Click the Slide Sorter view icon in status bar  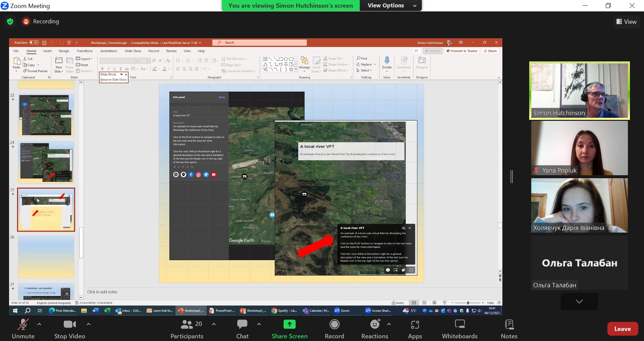(424, 303)
